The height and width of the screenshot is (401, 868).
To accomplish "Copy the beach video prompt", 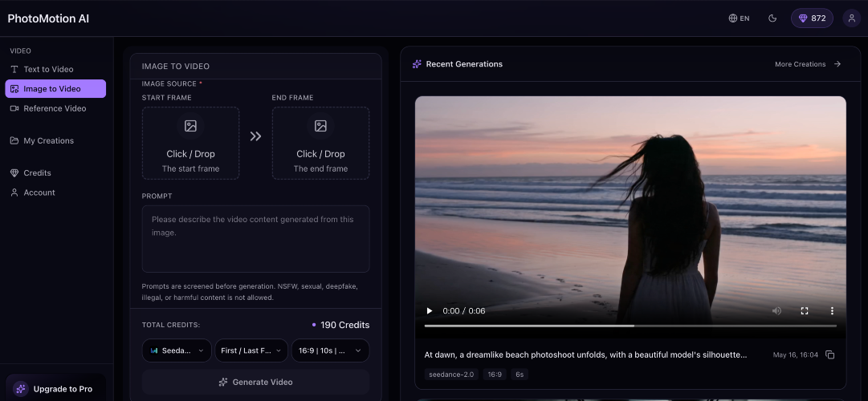I will click(x=829, y=354).
